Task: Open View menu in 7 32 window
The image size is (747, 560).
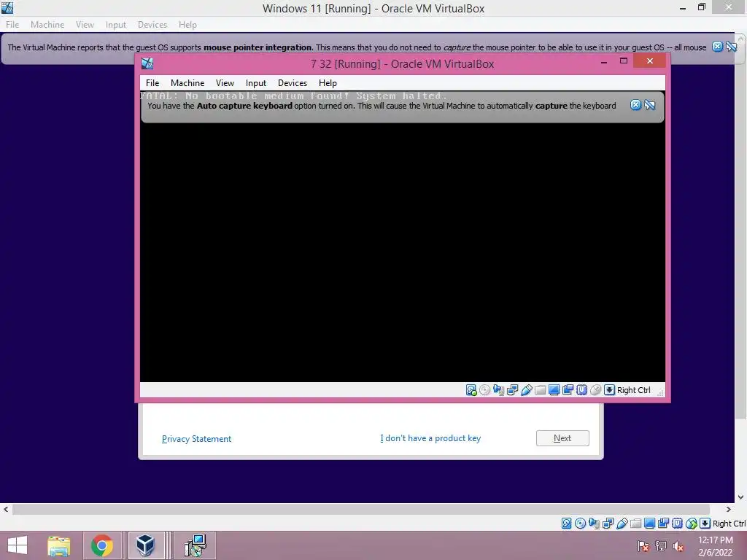Action: coord(225,83)
